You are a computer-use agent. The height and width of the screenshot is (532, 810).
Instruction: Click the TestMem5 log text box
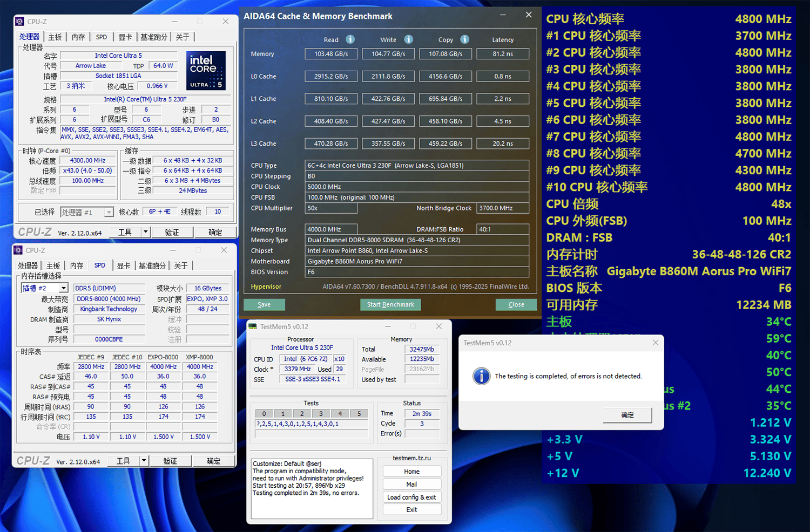coord(312,489)
